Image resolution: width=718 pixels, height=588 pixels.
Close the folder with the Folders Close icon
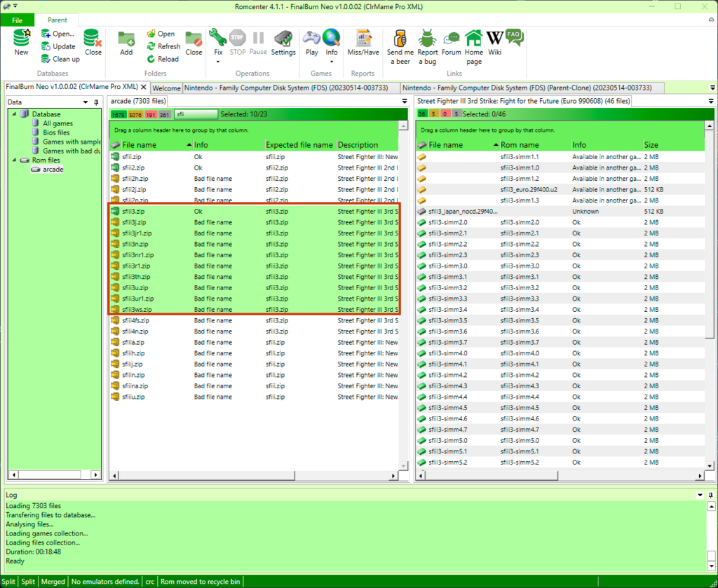pyautogui.click(x=194, y=43)
